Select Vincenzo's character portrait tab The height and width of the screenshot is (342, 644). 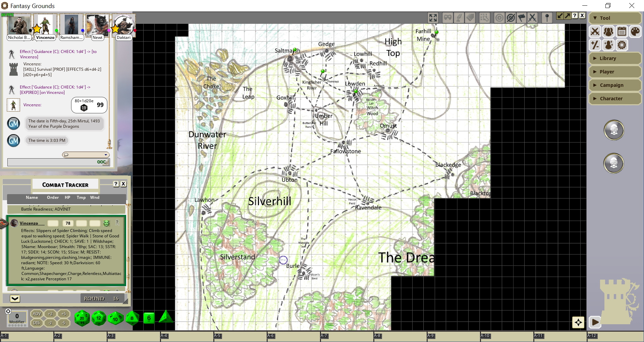coord(45,27)
